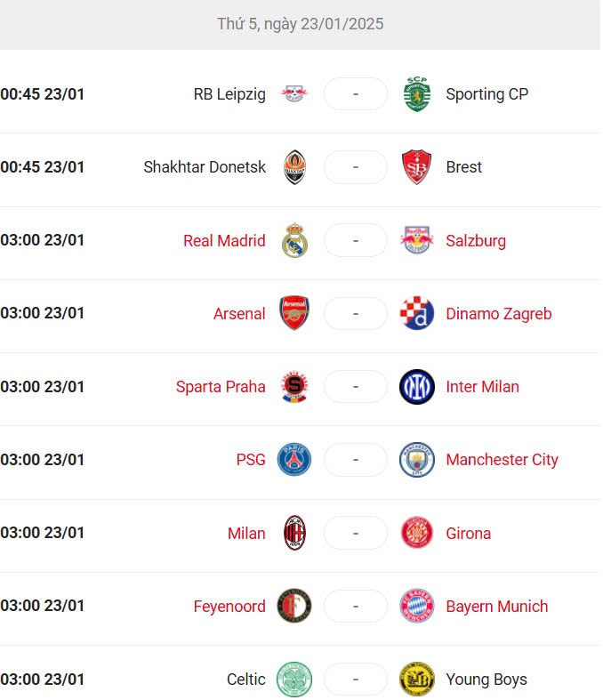Click score box for Celtic vs Young Boys

355,680
